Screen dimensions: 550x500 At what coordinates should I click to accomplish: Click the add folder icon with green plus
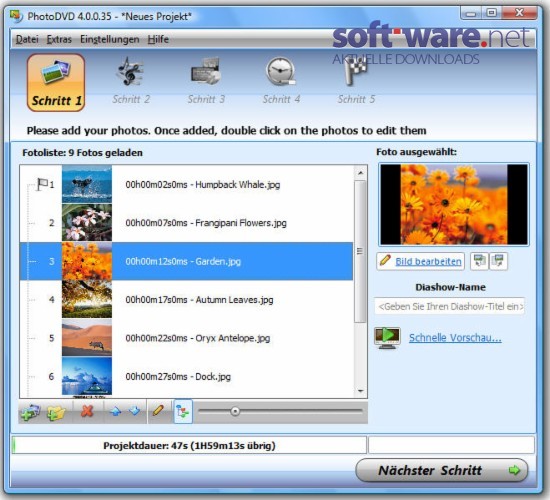pyautogui.click(x=56, y=411)
